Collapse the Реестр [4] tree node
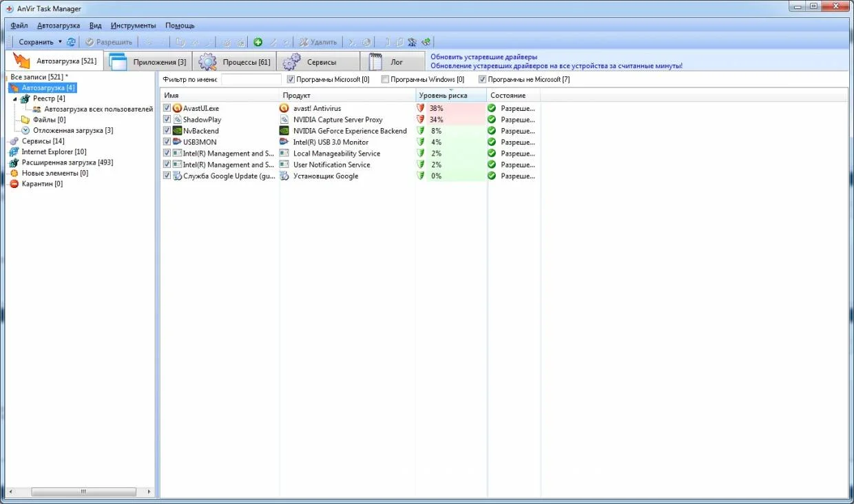The height and width of the screenshot is (504, 854). click(x=15, y=98)
